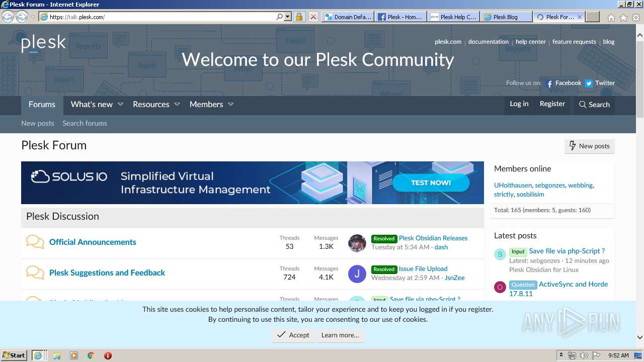Click the Facebook icon next to Follow us

(549, 83)
